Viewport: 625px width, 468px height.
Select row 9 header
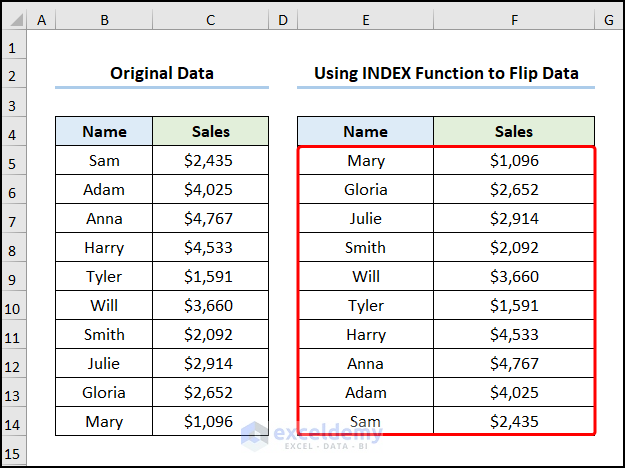pyautogui.click(x=12, y=277)
